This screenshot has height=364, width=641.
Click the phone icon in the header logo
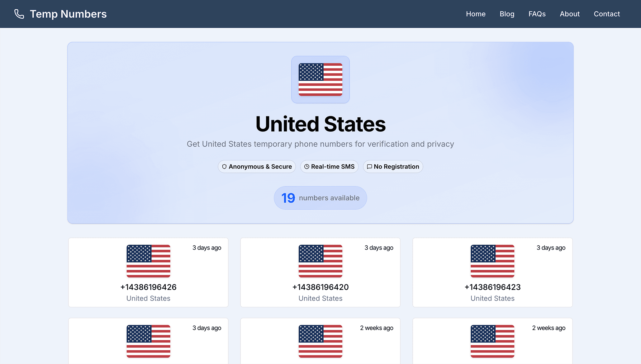tap(19, 14)
